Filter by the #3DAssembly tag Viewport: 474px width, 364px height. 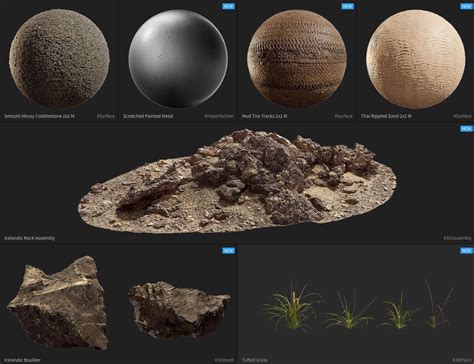[x=457, y=238]
